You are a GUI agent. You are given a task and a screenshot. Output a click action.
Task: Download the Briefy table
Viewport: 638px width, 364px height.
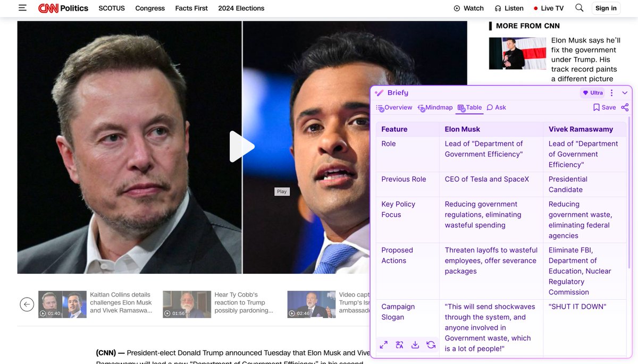coord(415,345)
